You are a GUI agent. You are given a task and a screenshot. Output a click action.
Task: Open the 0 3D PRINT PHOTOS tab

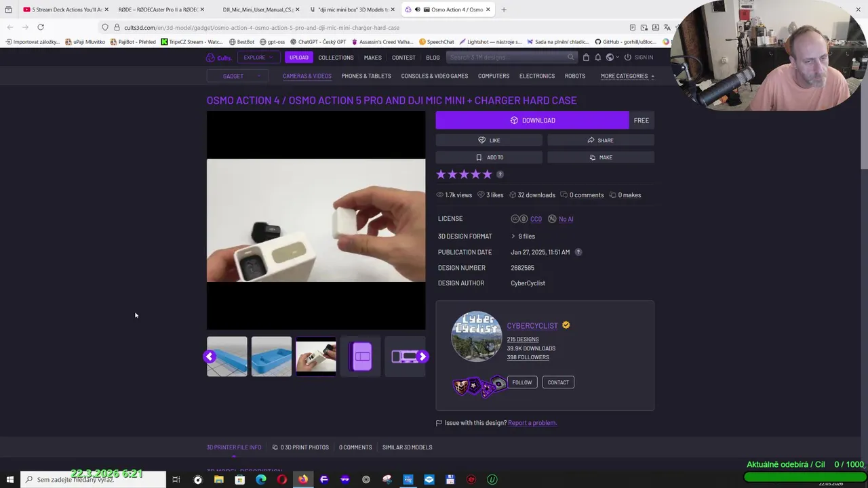tap(300, 447)
